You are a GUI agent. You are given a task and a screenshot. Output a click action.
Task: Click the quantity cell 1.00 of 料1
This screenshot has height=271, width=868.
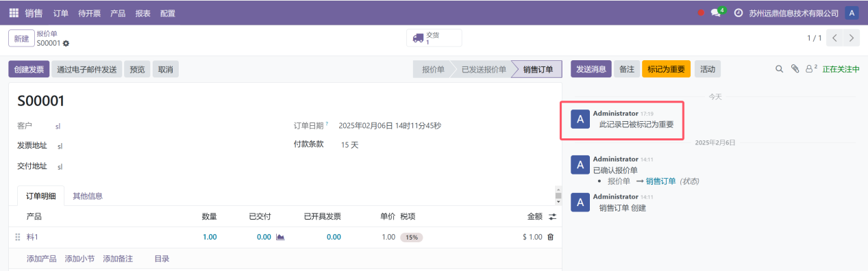pos(210,237)
